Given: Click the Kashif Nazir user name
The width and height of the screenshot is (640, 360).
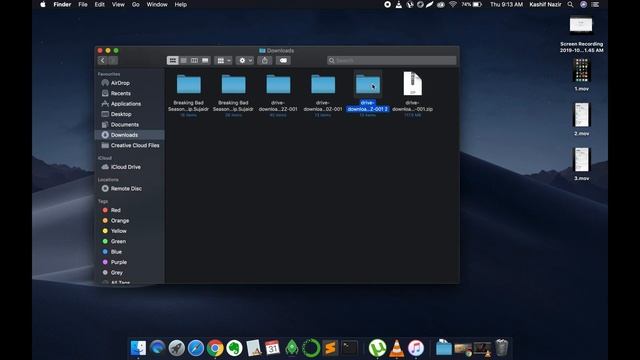Looking at the screenshot, I should pyautogui.click(x=545, y=4).
